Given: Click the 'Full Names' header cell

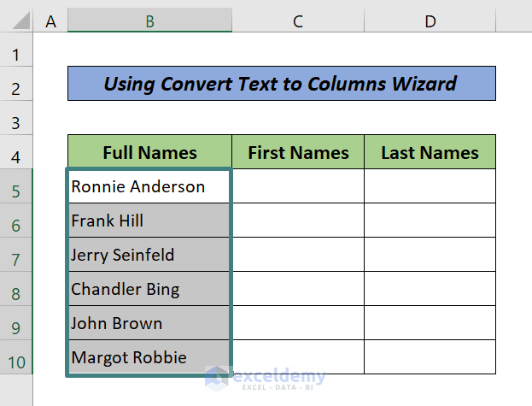Looking at the screenshot, I should click(x=149, y=152).
